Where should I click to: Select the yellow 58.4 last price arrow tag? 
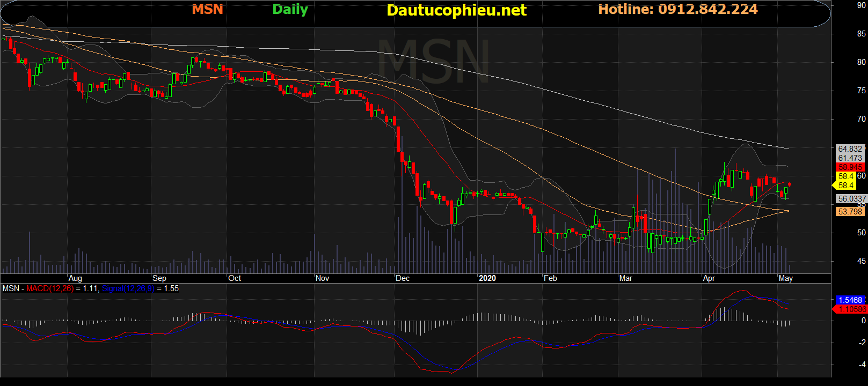[845, 185]
